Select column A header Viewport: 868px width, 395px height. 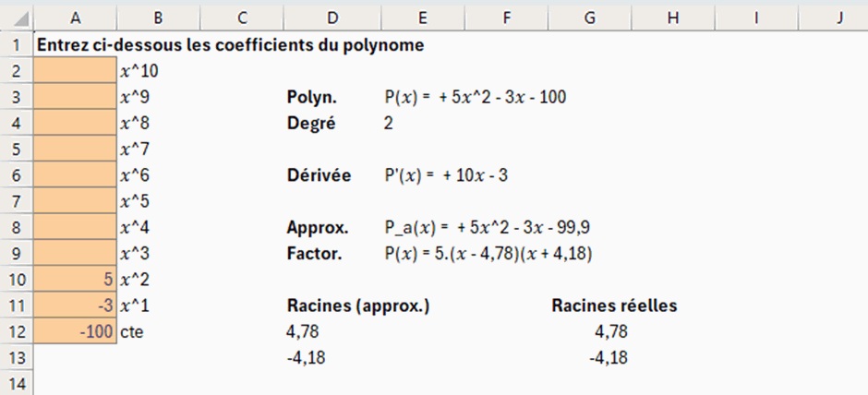tap(75, 18)
